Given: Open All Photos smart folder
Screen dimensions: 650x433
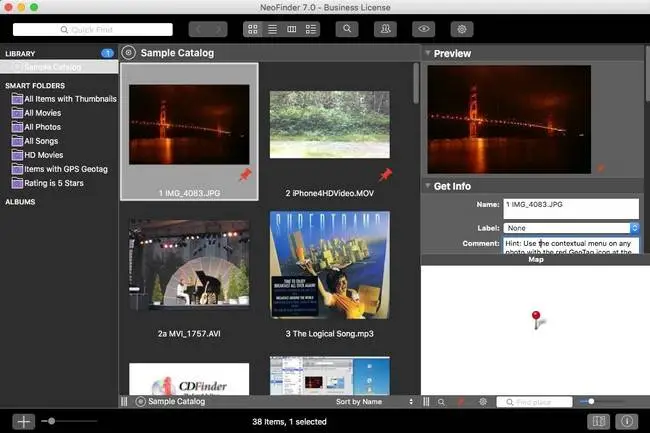Looking at the screenshot, I should click(36, 127).
